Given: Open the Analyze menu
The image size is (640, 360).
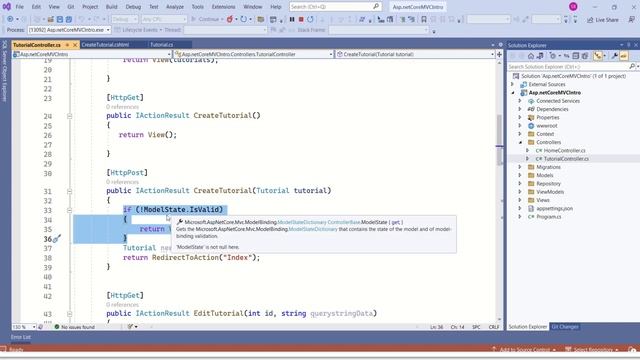Looking at the screenshot, I should pos(175,7).
